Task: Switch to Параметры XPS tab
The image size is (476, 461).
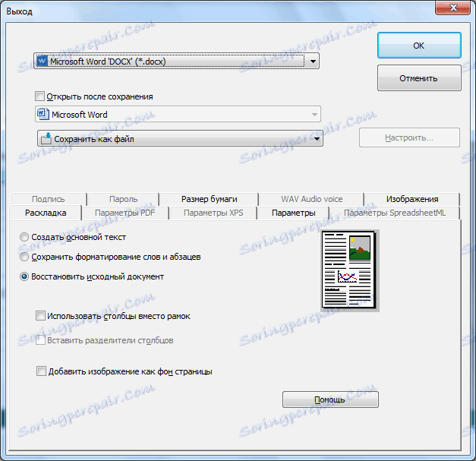Action: pos(213,213)
